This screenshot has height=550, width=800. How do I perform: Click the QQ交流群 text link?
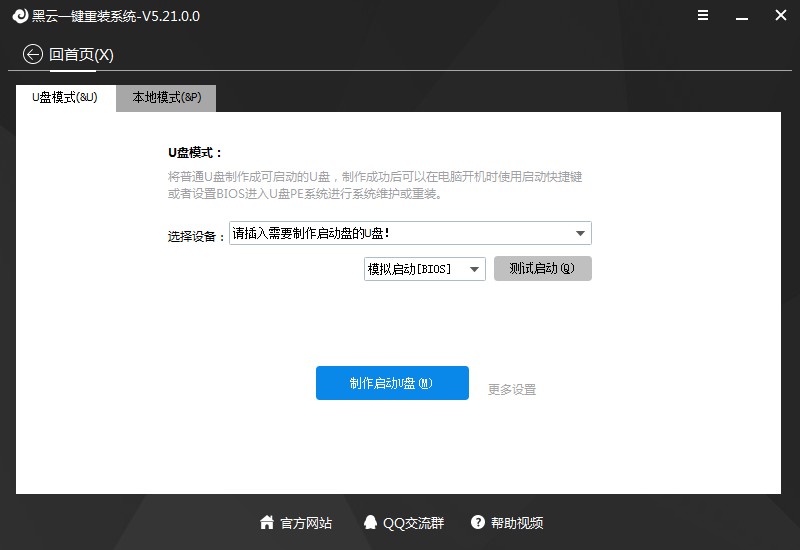tap(413, 523)
